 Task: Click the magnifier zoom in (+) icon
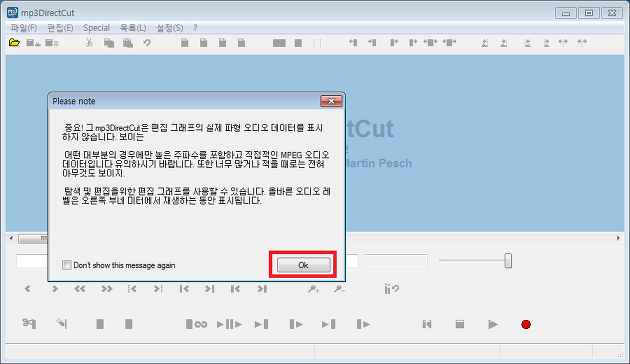coord(313,288)
